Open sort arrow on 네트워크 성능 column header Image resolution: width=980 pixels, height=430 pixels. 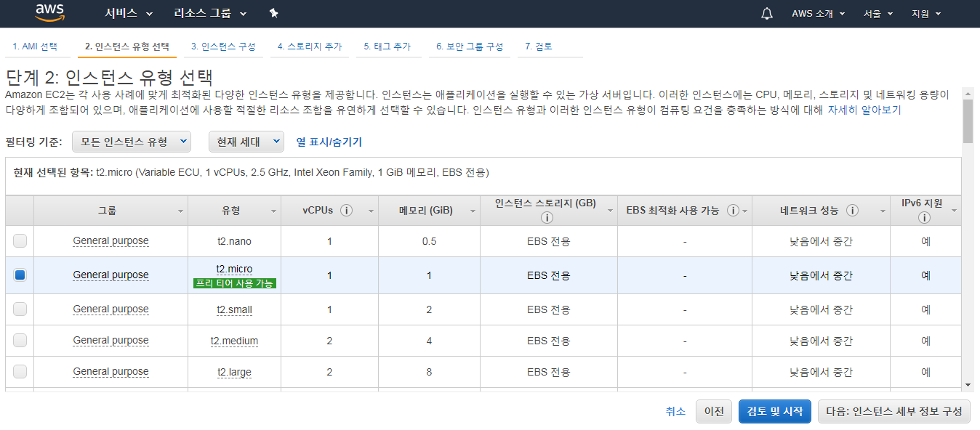click(x=884, y=211)
